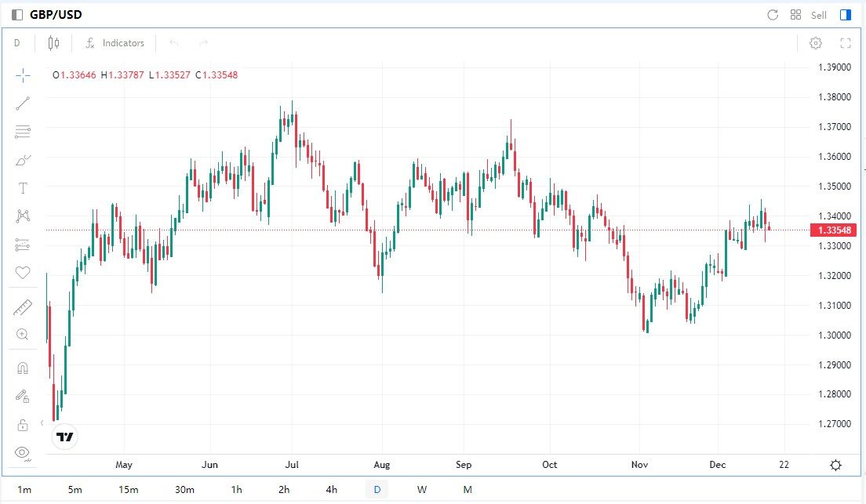866x504 pixels.
Task: Open the candlestick chart style menu
Action: tap(53, 43)
